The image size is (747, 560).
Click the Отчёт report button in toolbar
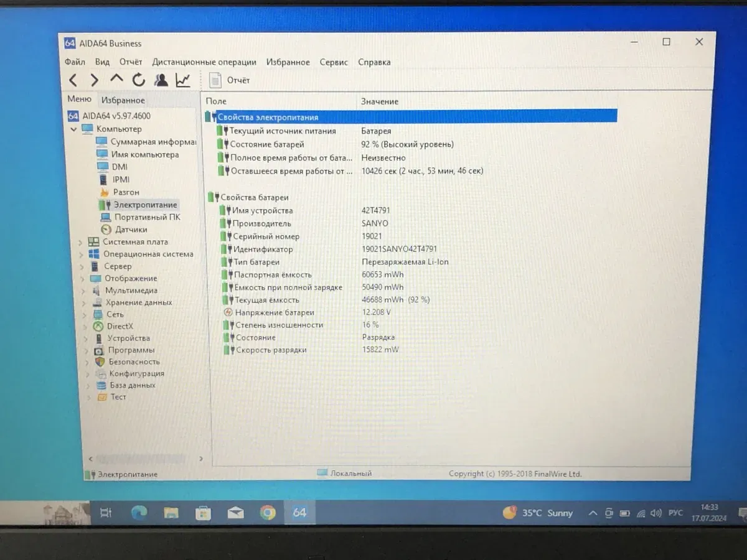tap(230, 80)
